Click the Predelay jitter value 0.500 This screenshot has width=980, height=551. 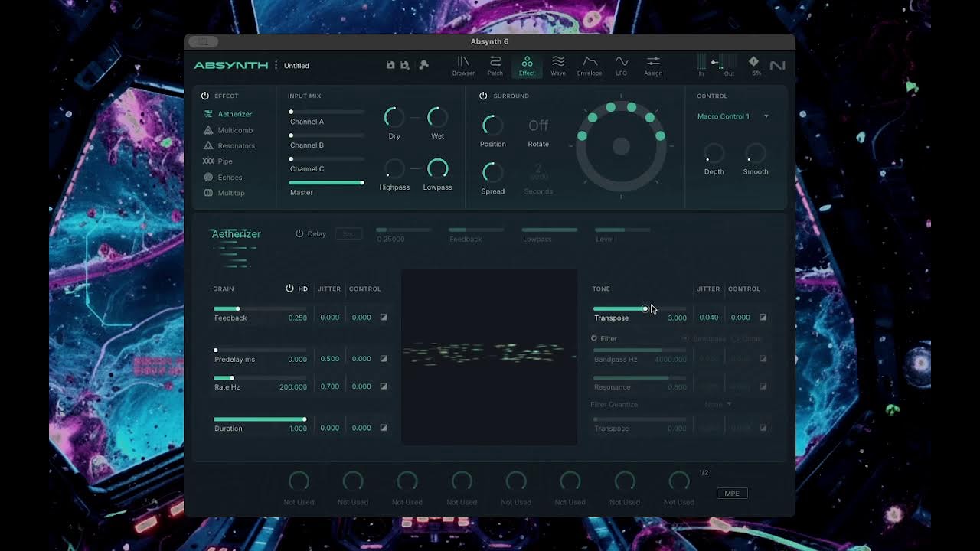click(329, 359)
